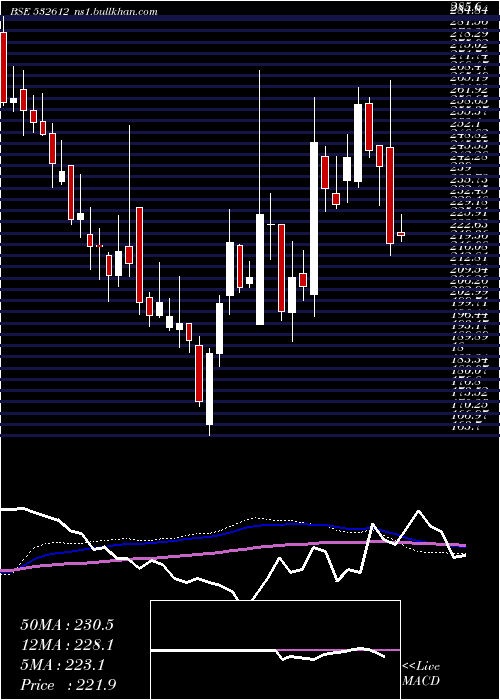Click the 170.25 price axis label
This screenshot has width=500, height=700.
[472, 404]
